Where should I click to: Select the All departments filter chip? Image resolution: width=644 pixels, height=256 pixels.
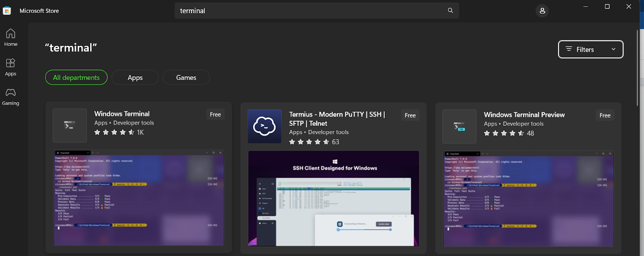[76, 78]
